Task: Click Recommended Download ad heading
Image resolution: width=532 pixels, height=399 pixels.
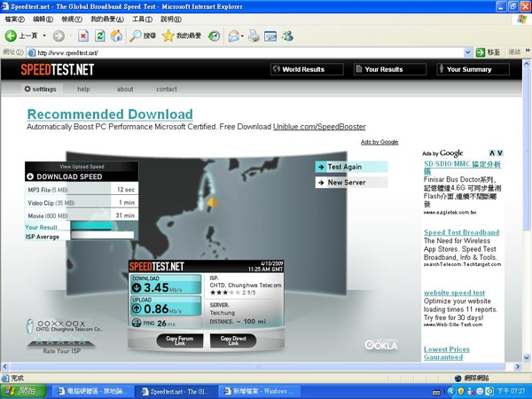Action: (110, 114)
